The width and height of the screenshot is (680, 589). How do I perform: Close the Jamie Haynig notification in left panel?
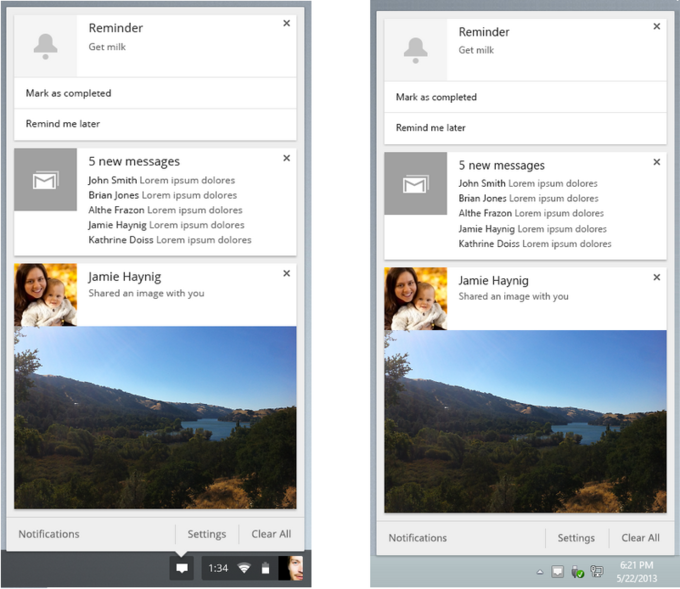point(287,273)
